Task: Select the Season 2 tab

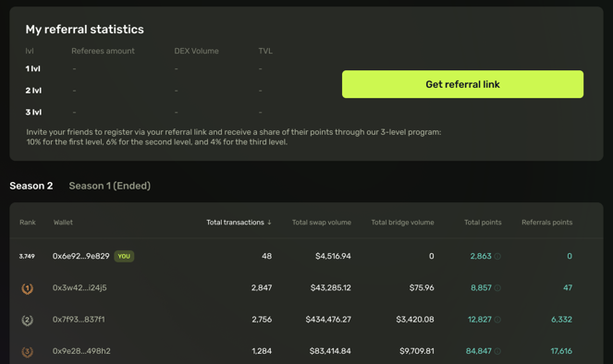Action: pyautogui.click(x=31, y=186)
